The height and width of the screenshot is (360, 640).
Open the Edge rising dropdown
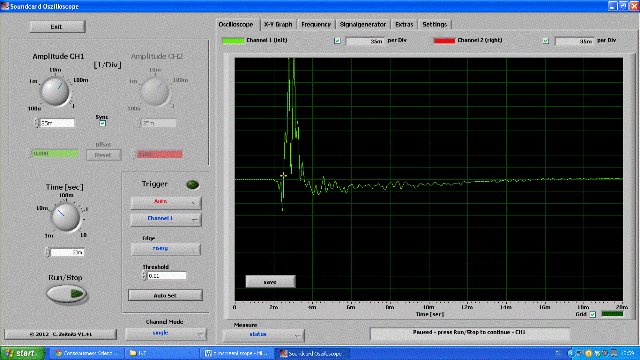[x=166, y=249]
